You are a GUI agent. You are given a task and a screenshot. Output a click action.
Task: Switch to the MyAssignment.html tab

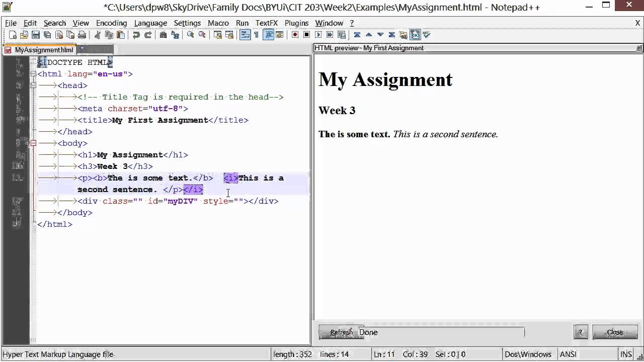[x=39, y=50]
